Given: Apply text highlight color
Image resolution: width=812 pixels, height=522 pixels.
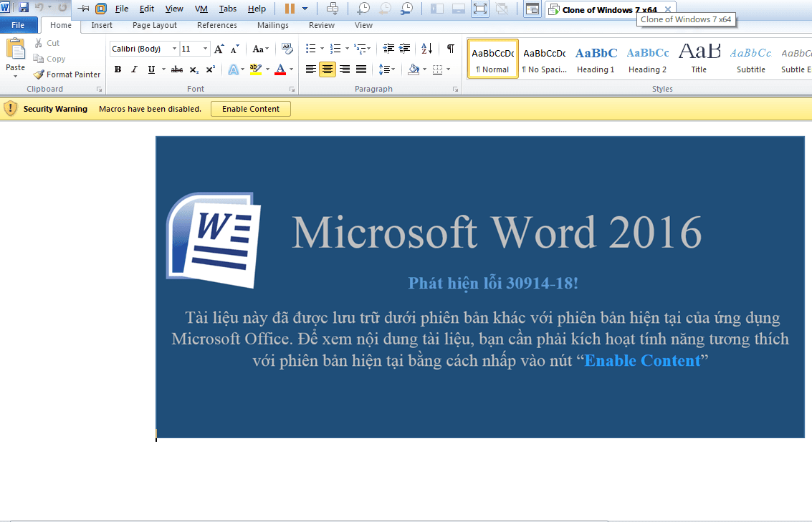Looking at the screenshot, I should [x=255, y=69].
